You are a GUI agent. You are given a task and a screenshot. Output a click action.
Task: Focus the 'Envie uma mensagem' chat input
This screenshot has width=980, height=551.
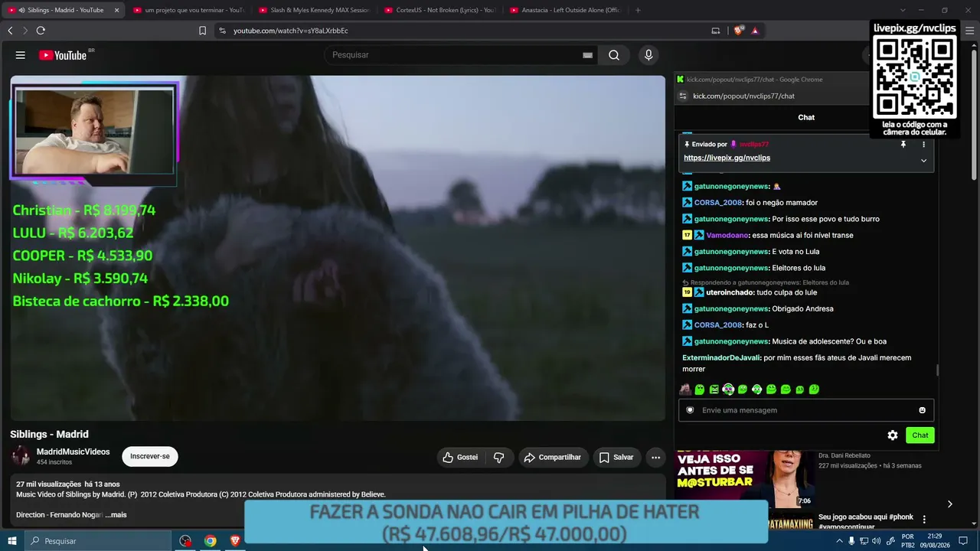(x=805, y=410)
